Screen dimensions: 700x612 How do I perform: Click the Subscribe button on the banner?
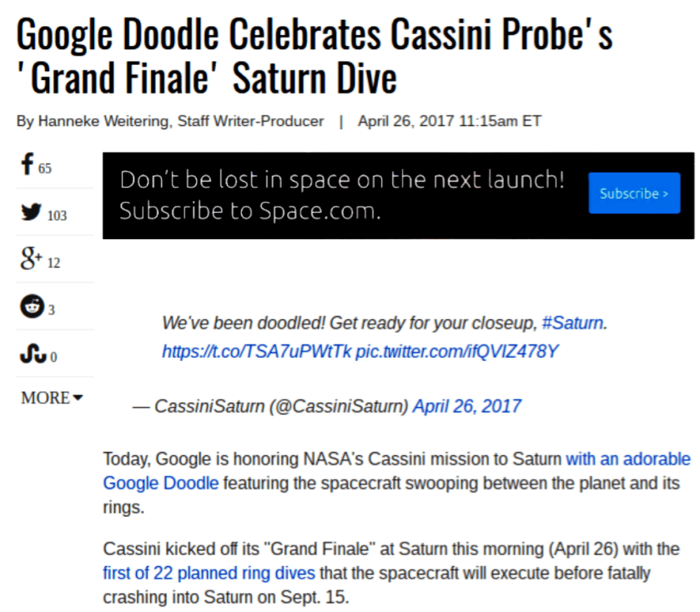(x=634, y=193)
